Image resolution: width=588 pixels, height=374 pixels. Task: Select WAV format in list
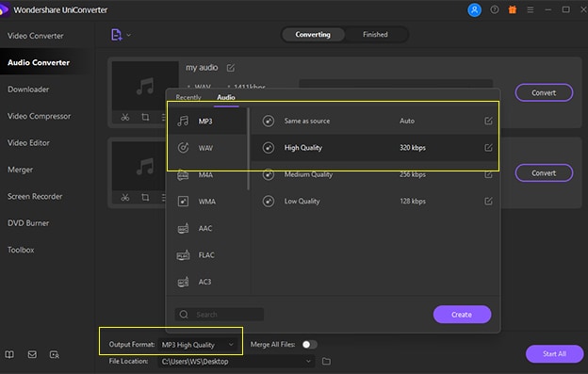207,148
